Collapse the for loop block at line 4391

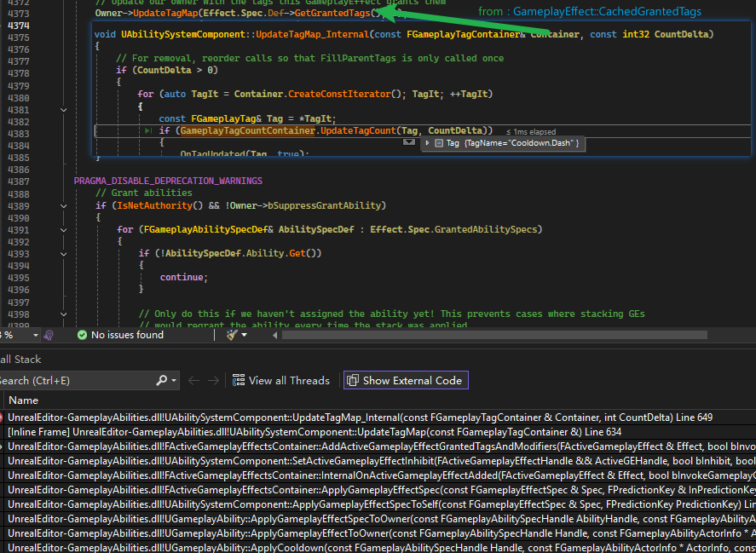click(x=64, y=230)
